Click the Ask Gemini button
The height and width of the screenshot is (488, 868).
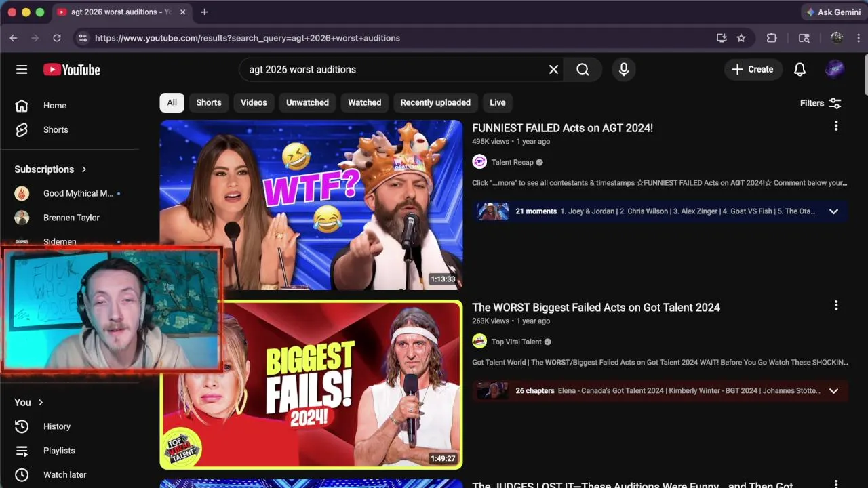pyautogui.click(x=833, y=12)
